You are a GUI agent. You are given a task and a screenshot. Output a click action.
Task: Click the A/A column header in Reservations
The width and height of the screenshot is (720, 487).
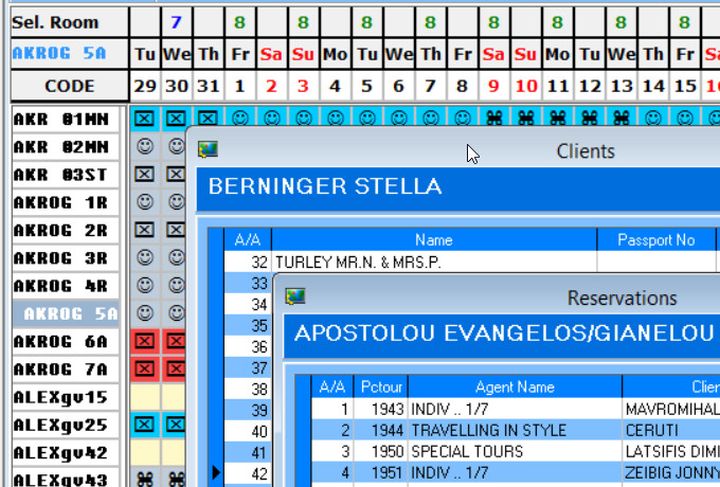332,387
